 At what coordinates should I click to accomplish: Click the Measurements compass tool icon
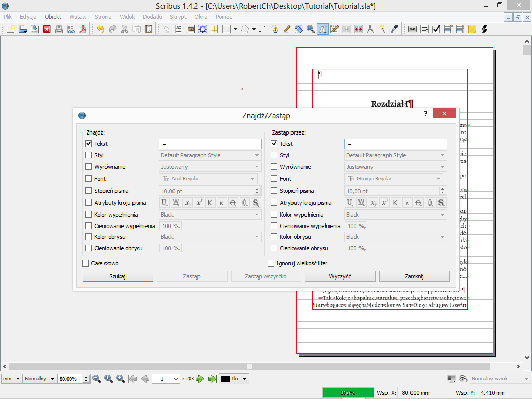tap(370, 29)
